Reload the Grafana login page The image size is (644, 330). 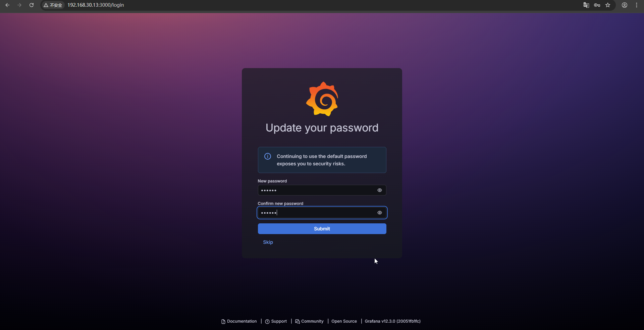(x=32, y=5)
